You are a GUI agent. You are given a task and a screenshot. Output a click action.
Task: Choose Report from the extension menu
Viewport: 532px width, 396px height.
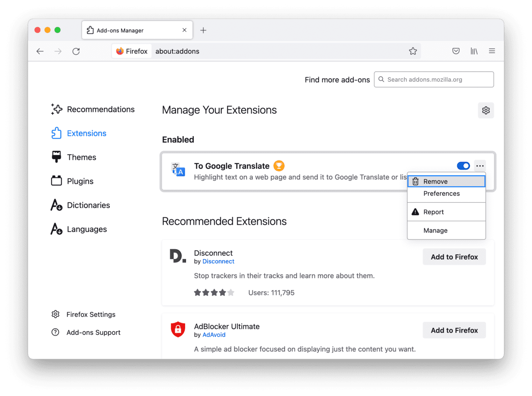[x=446, y=212]
